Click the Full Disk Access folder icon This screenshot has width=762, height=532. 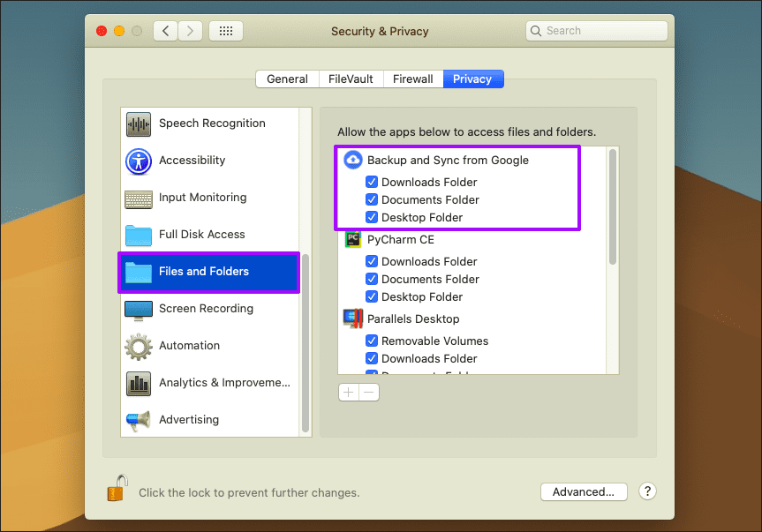click(x=139, y=236)
